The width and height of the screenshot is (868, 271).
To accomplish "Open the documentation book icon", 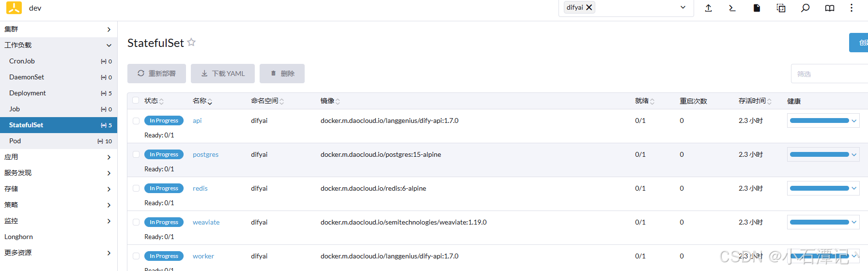I will click(830, 8).
